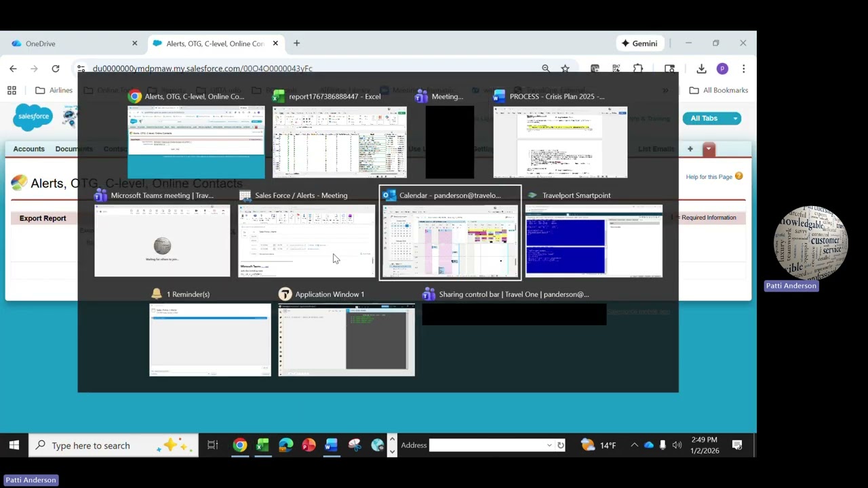Go forward in Chrome
This screenshot has height=488, width=868.
[34, 68]
